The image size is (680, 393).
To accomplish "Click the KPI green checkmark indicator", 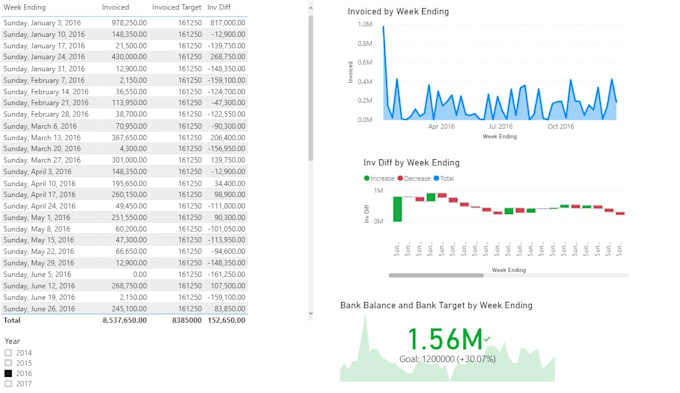I will tap(487, 339).
